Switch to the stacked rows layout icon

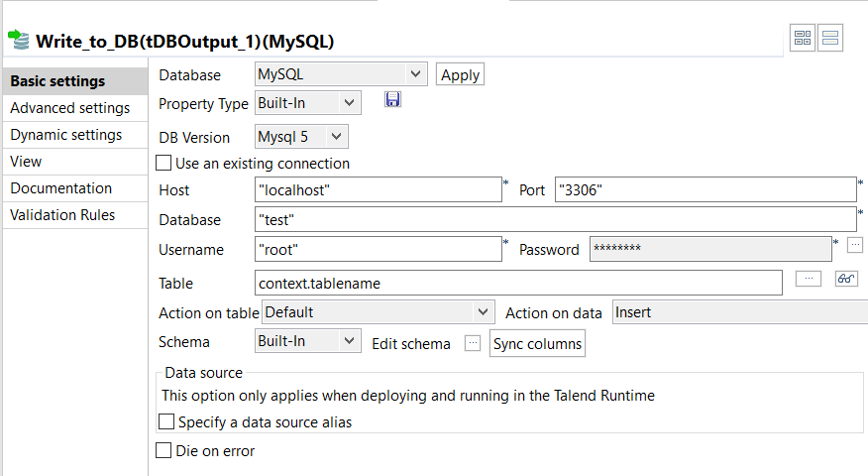point(830,39)
